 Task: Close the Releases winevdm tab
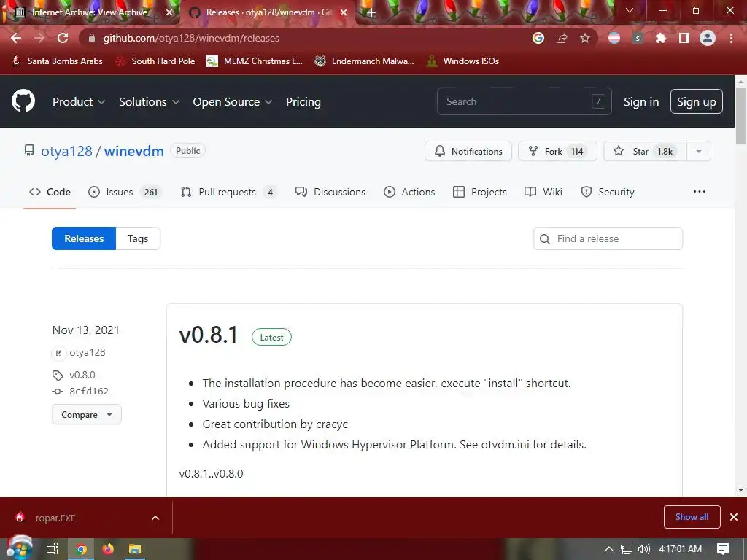point(344,12)
